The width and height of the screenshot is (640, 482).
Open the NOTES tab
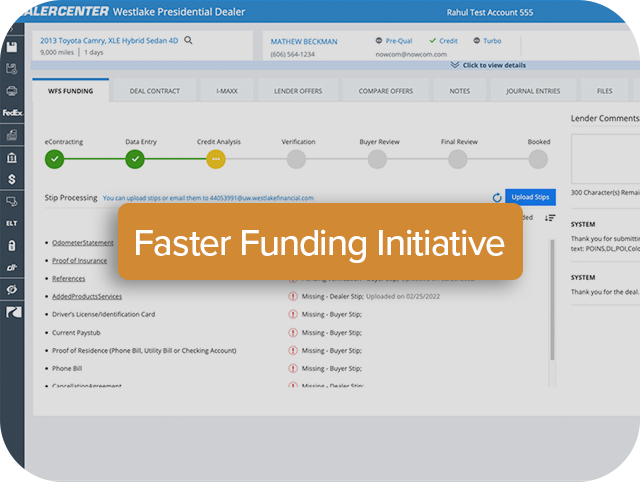coord(460,91)
